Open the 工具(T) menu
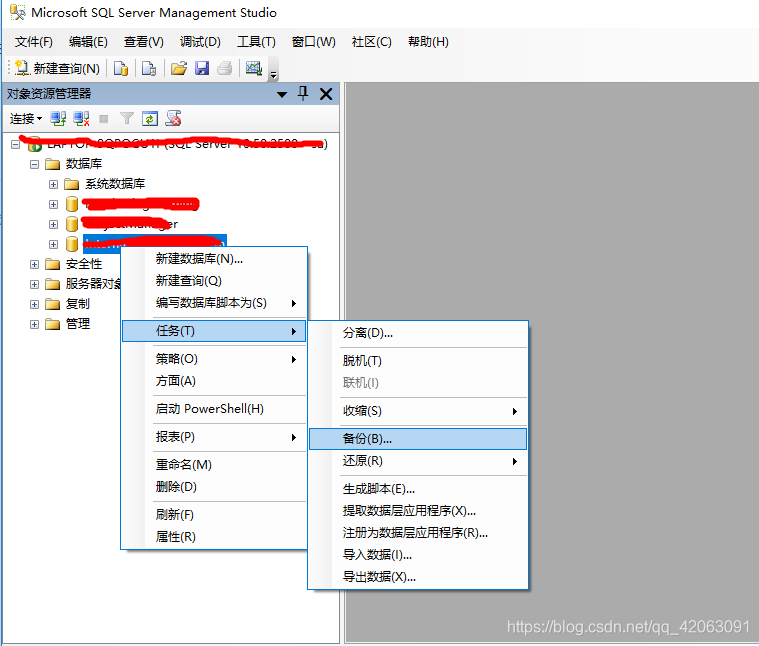 click(256, 42)
